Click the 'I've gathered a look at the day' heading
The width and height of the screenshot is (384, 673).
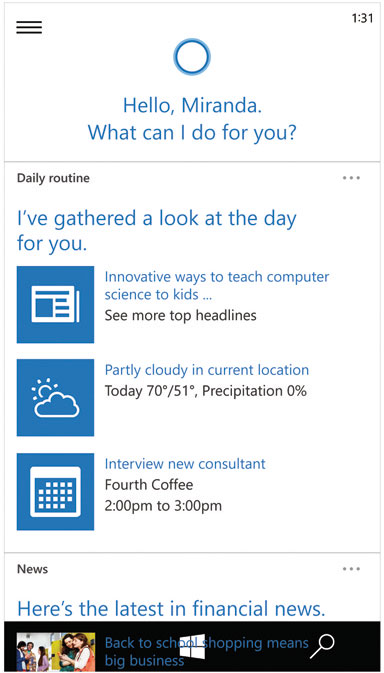[x=157, y=231]
